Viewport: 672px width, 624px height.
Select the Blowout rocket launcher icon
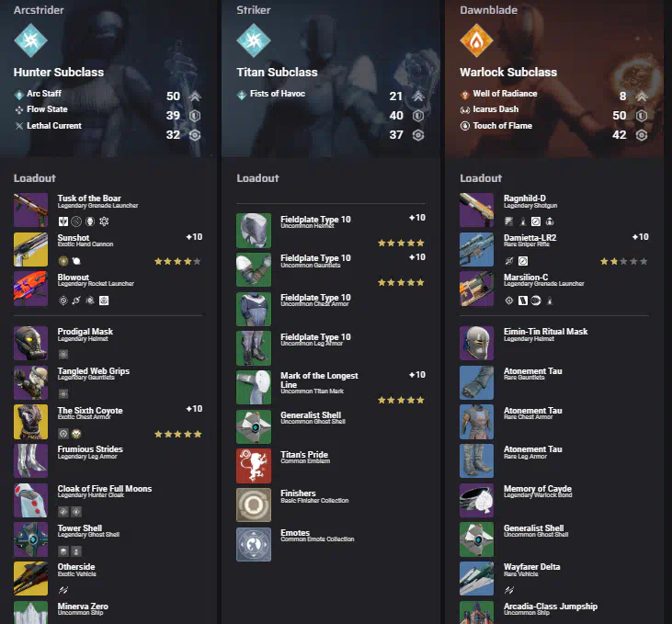tap(30, 289)
